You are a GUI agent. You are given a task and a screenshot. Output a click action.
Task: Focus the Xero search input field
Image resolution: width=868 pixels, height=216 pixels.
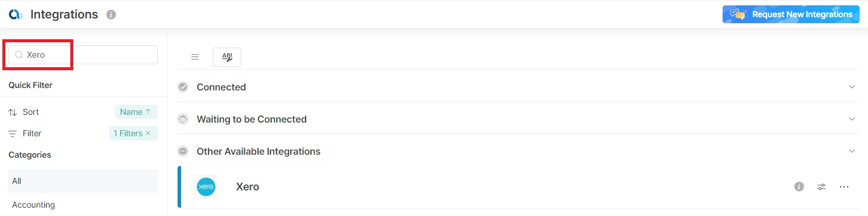[83, 55]
